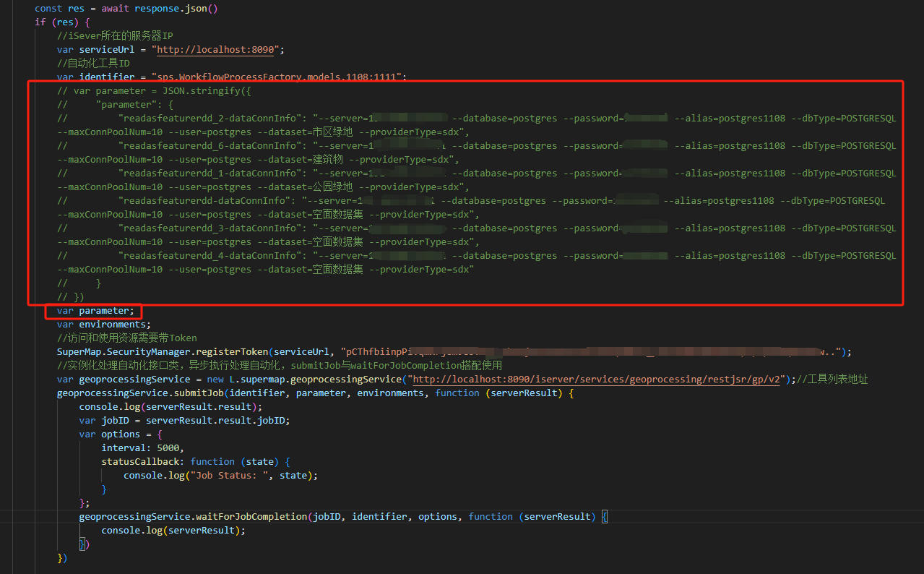The image size is (924, 574).
Task: Click the 'const res = await response.json()' line
Action: coord(126,9)
